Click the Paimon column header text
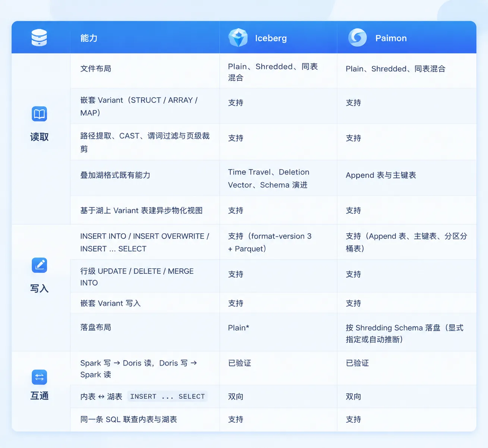 tap(391, 38)
